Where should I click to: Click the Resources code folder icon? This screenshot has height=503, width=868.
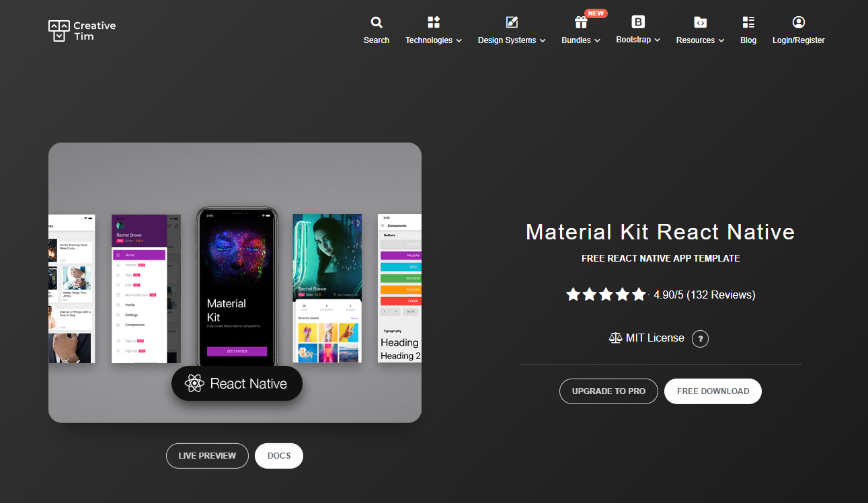coord(700,22)
